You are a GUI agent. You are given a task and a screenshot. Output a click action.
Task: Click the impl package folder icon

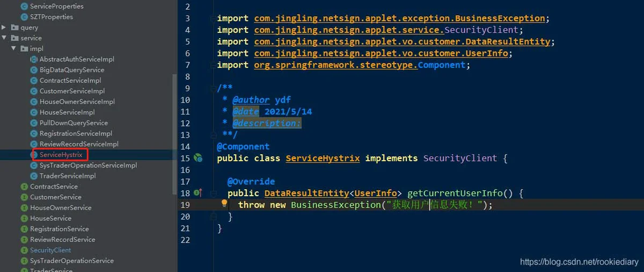[x=24, y=48]
